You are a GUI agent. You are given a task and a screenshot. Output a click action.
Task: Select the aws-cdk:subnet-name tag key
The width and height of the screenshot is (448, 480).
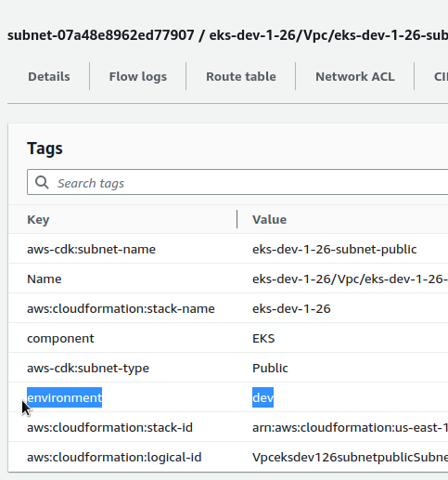point(91,249)
